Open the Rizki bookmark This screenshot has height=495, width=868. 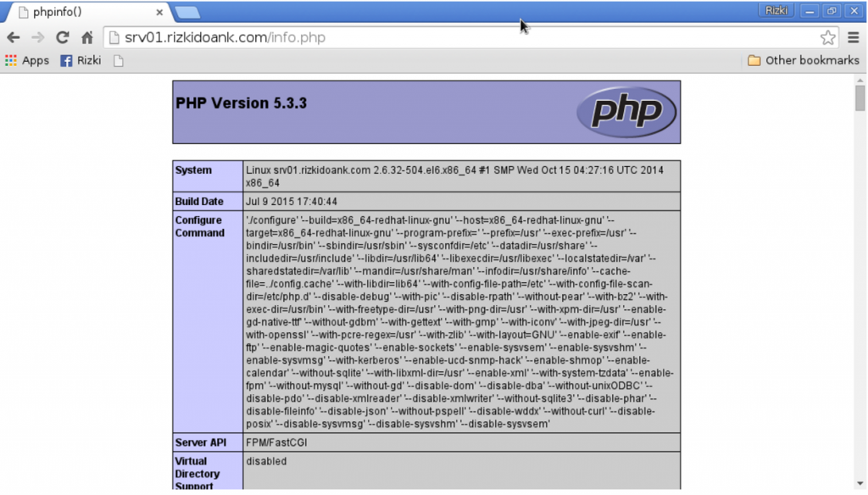click(x=87, y=60)
